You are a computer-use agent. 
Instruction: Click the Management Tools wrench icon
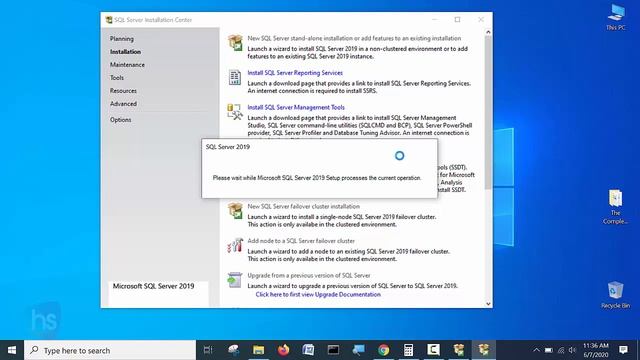pyautogui.click(x=235, y=112)
